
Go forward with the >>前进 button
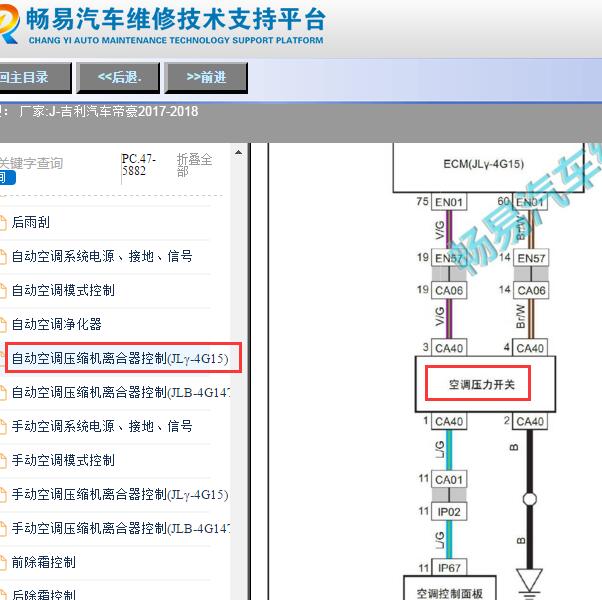pos(206,78)
